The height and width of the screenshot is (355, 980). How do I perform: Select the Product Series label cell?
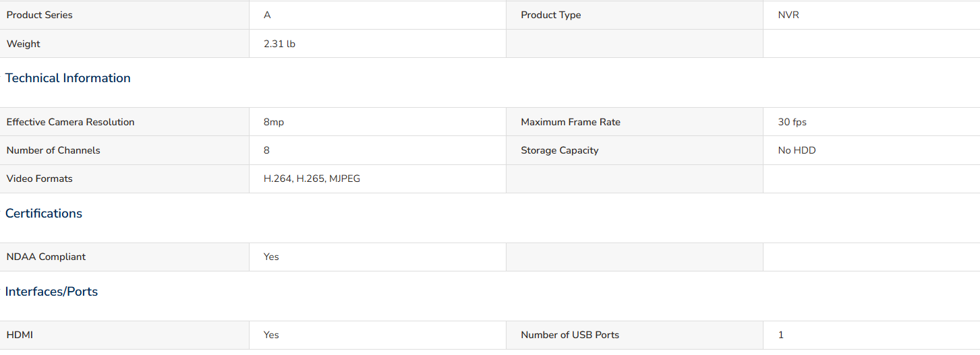pyautogui.click(x=125, y=15)
